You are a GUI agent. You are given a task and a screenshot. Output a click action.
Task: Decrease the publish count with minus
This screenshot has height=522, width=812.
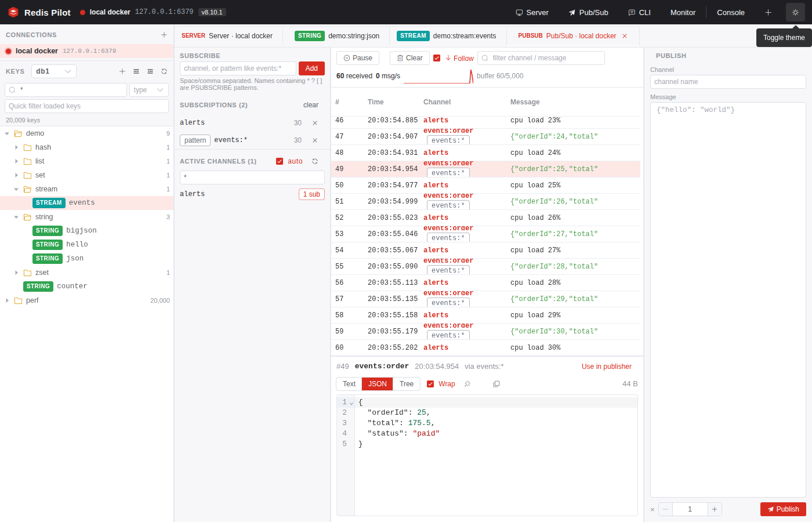665,509
